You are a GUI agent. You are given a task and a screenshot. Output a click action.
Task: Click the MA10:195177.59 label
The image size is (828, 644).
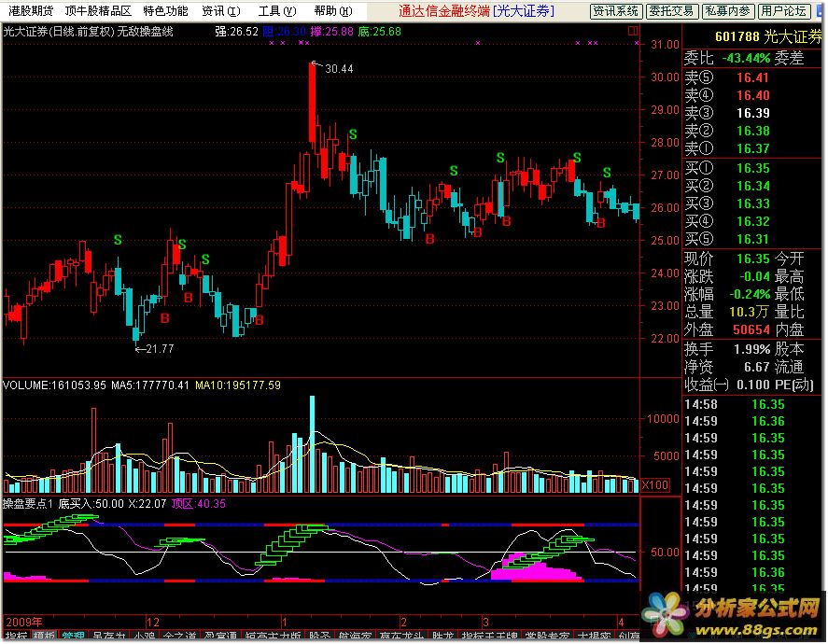tap(238, 385)
